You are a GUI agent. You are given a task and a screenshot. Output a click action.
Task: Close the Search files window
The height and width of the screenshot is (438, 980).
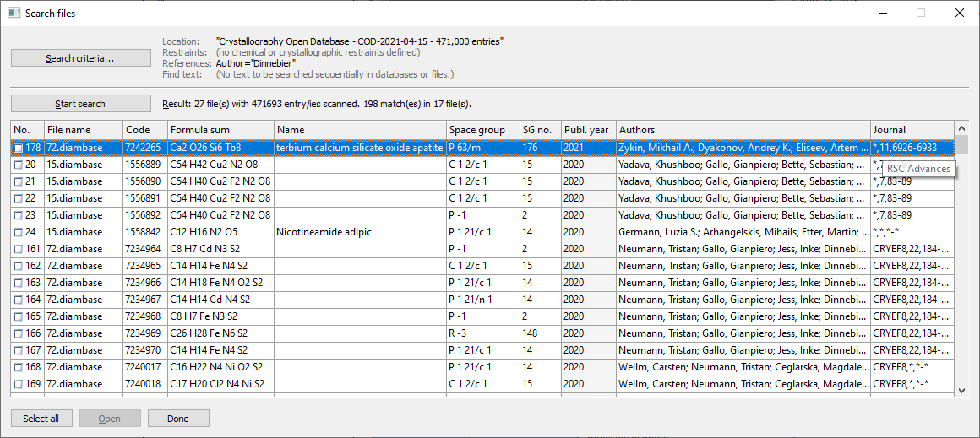click(x=959, y=13)
